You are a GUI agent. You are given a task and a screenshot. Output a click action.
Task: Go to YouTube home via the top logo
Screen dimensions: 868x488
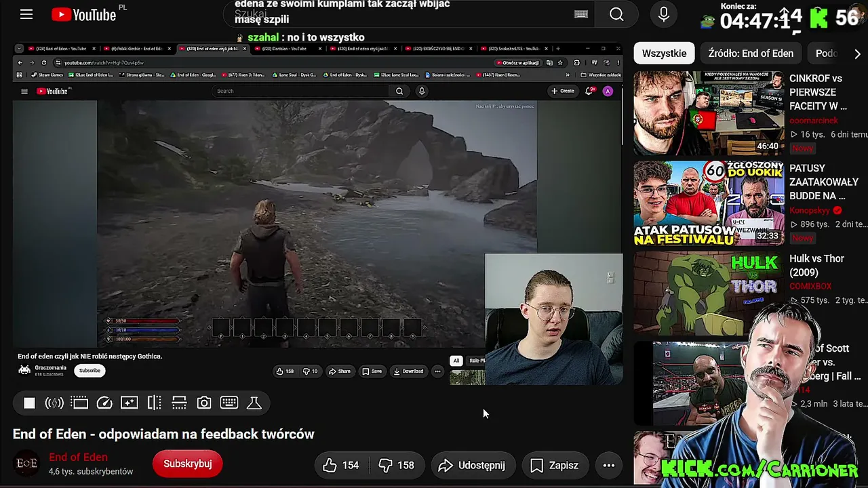(x=84, y=14)
